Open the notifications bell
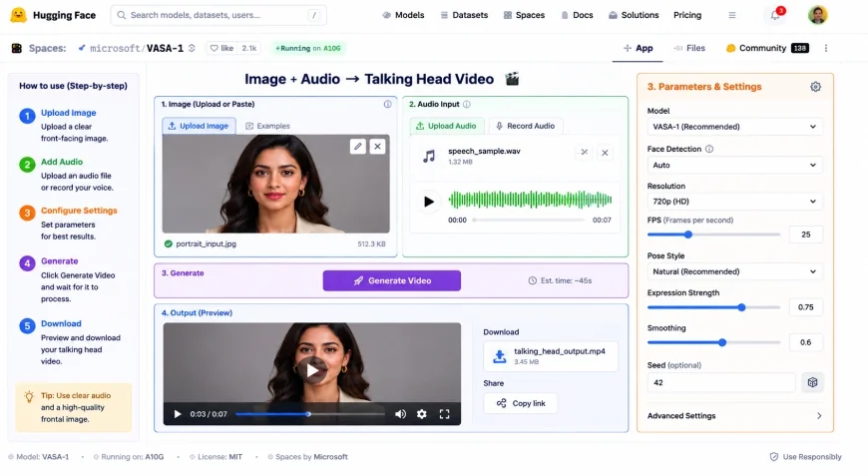Screen dimensions: 868x476 (775, 15)
